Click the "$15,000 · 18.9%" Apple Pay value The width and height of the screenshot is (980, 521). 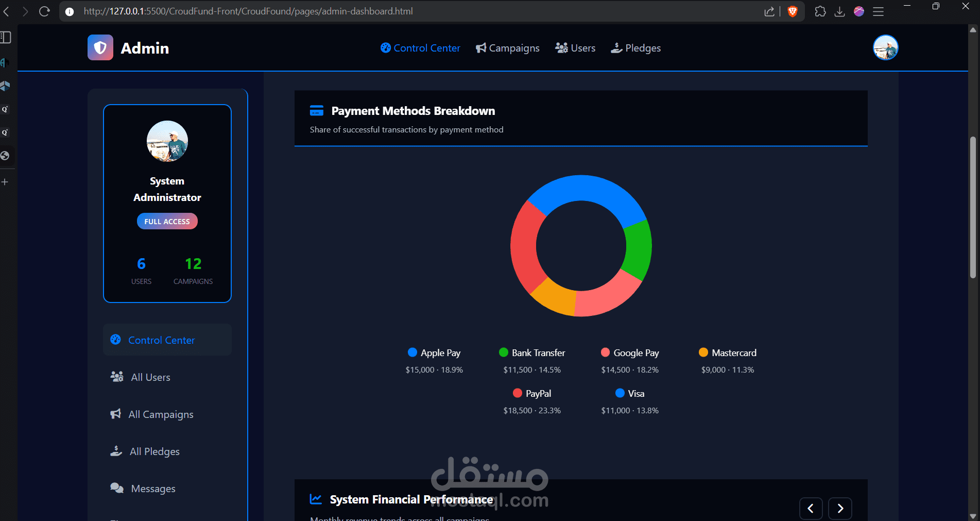[434, 369]
